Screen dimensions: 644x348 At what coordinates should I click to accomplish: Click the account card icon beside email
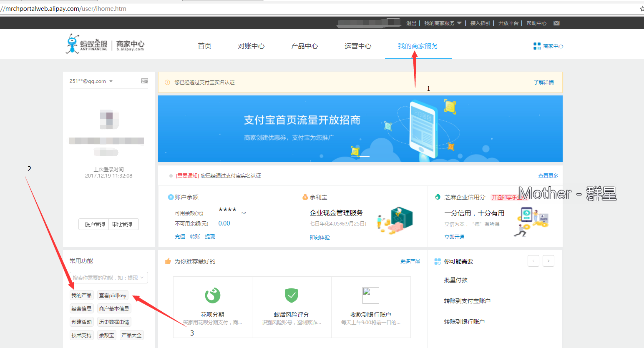point(145,81)
